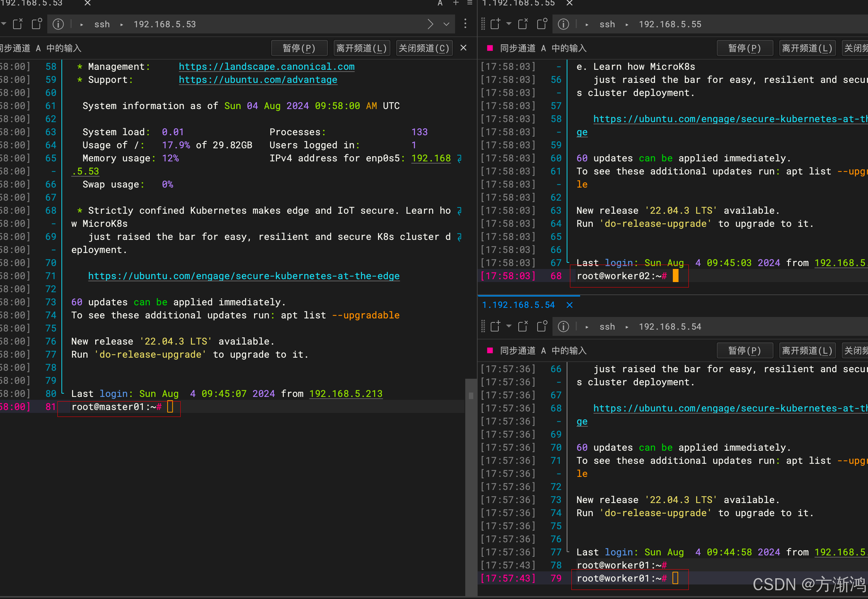Duplicate session icon in 192.168.5.55 toolbar

click(x=542, y=24)
